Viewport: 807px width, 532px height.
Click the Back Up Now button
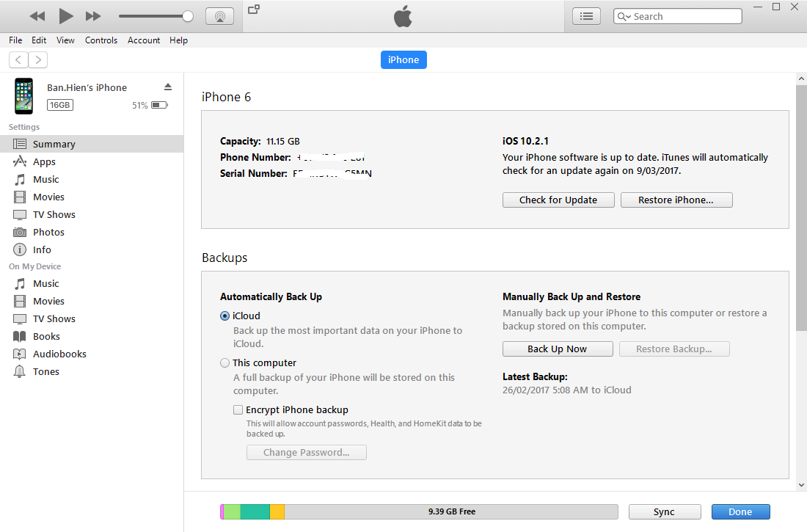pos(558,349)
